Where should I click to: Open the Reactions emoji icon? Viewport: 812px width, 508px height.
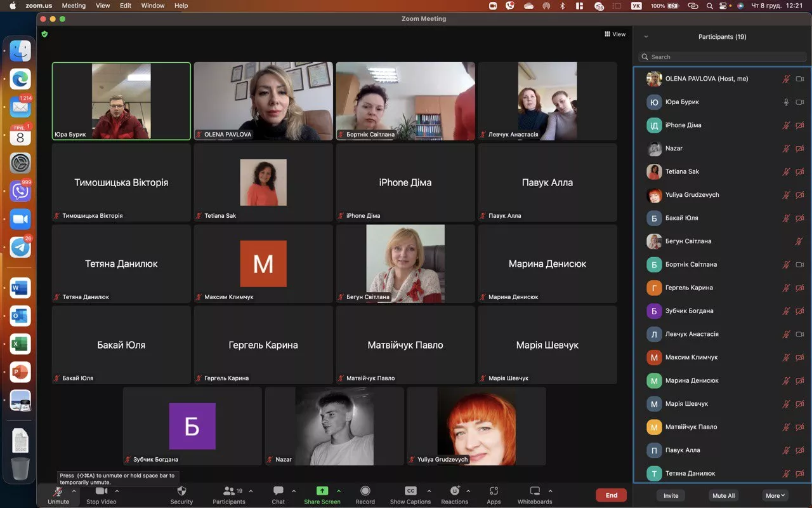click(454, 491)
